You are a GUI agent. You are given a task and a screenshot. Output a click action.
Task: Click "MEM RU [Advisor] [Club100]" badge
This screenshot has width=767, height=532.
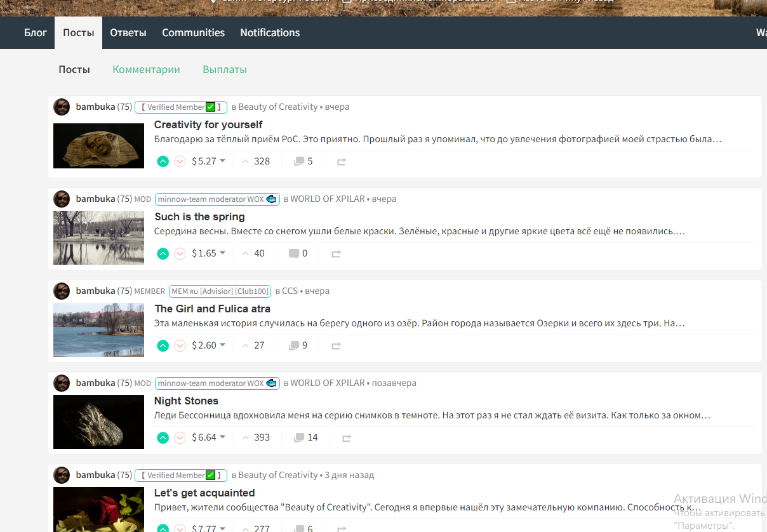click(220, 291)
